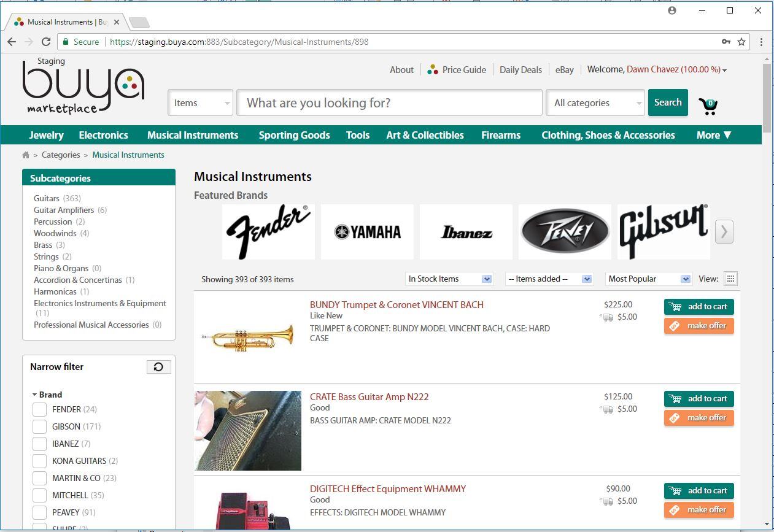Reset narrow filter with refresh icon
This screenshot has width=774, height=532.
tap(158, 366)
